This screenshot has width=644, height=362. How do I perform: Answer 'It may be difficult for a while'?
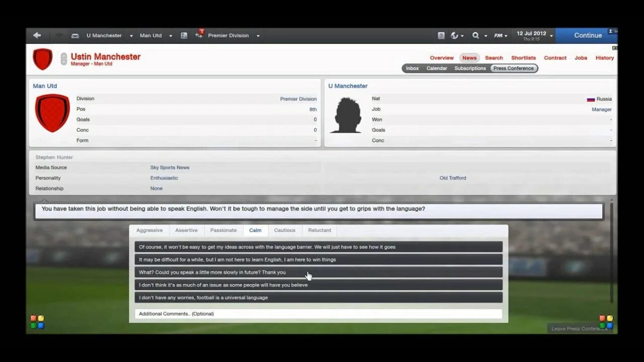tap(318, 259)
